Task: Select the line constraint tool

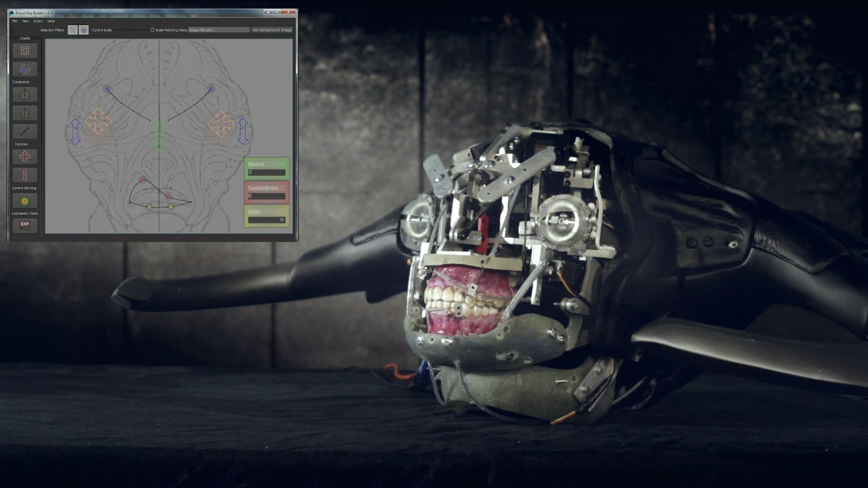Action: (x=25, y=132)
